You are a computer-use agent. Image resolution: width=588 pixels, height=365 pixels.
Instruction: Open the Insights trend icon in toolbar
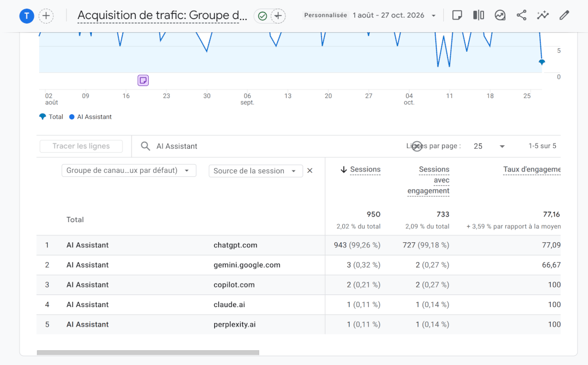tap(500, 15)
